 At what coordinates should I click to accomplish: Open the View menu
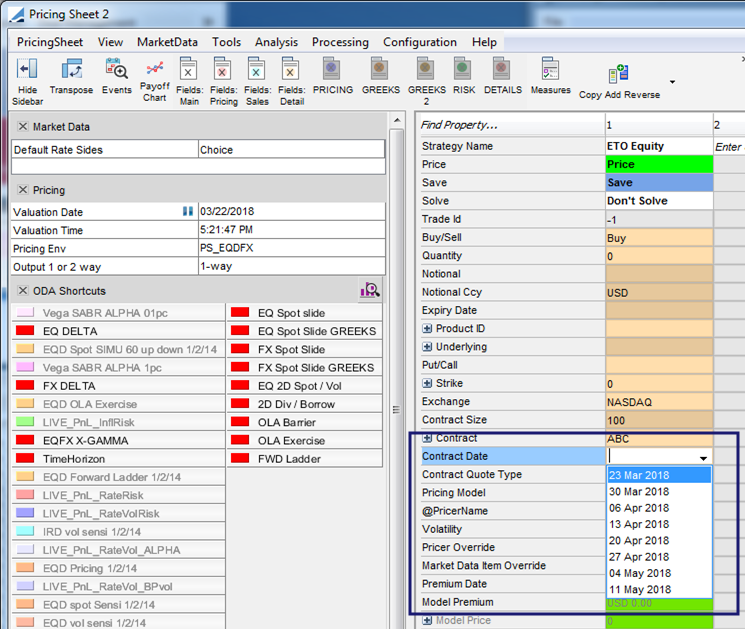tap(110, 42)
